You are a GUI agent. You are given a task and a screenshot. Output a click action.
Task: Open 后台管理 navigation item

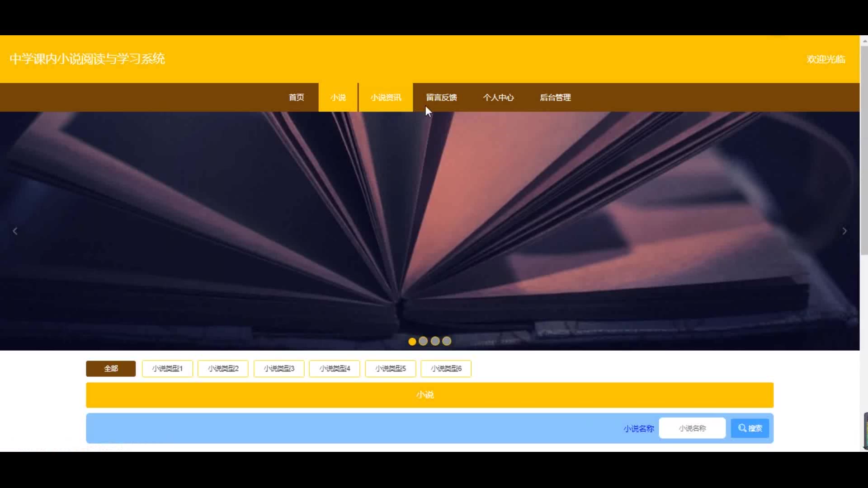[x=555, y=97]
